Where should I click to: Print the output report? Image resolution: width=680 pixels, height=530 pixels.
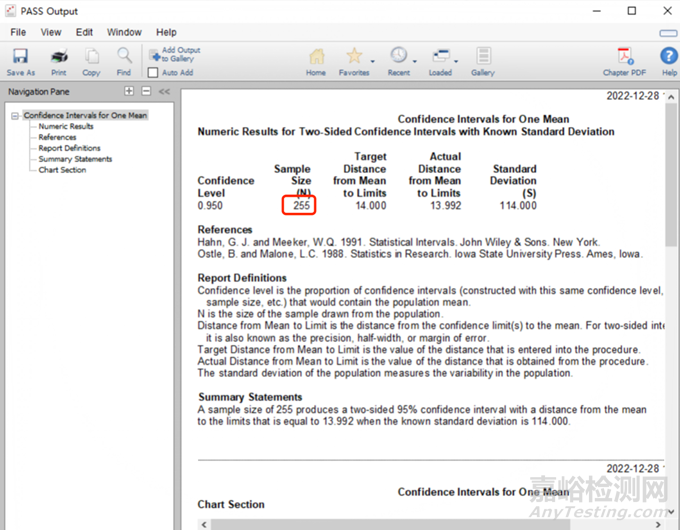pyautogui.click(x=59, y=58)
